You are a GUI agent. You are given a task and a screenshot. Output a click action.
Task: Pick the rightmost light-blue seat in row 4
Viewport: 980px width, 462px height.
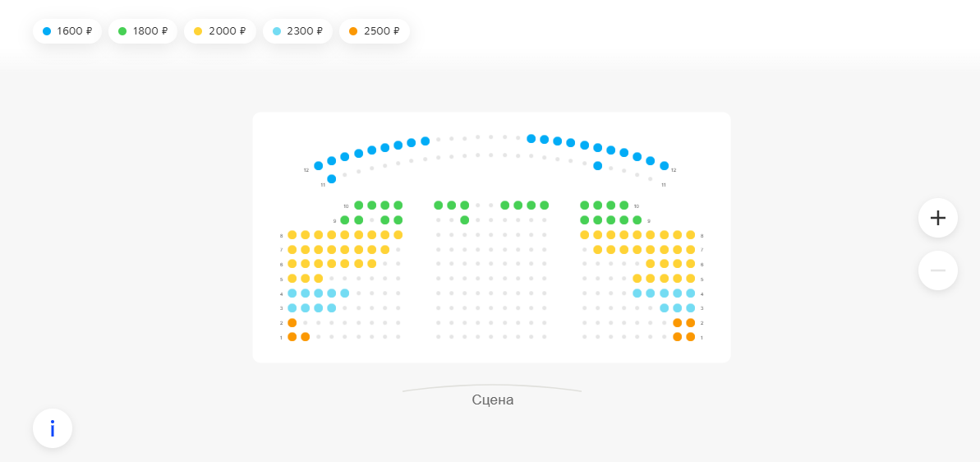[x=691, y=293]
